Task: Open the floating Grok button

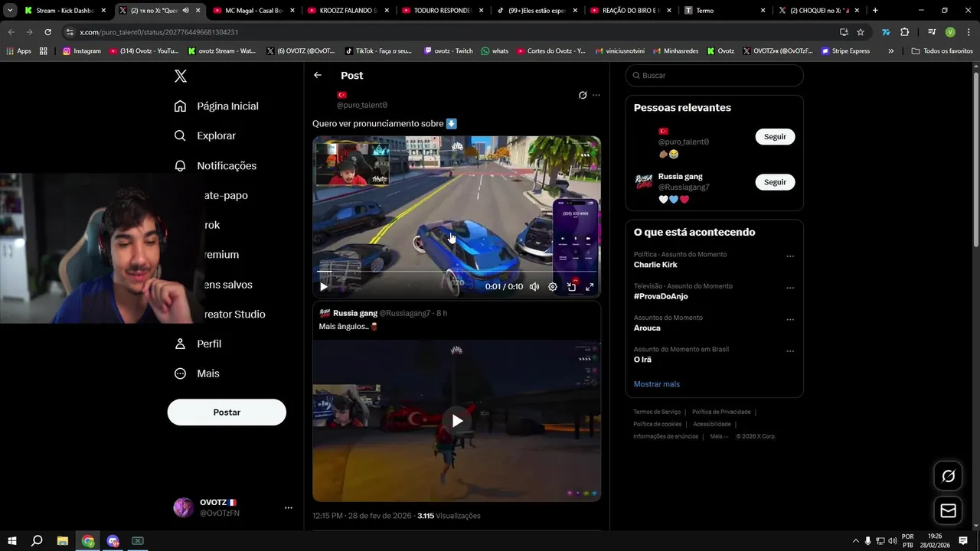Action: point(948,476)
